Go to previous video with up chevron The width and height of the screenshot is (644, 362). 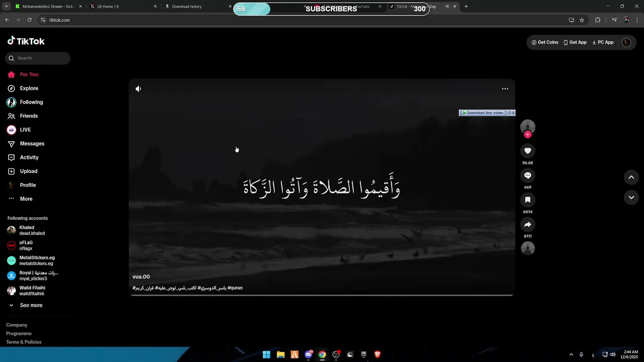pos(631,177)
